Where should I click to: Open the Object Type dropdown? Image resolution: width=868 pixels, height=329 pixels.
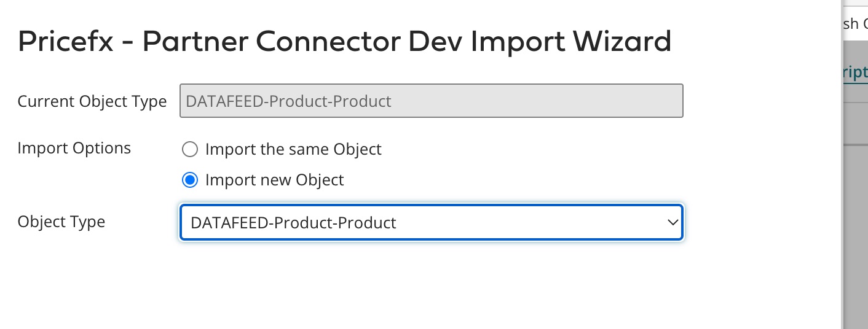point(430,222)
